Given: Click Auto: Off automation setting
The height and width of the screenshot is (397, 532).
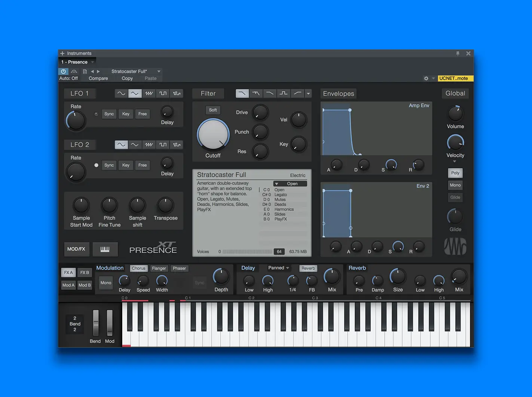Looking at the screenshot, I should pyautogui.click(x=68, y=79).
